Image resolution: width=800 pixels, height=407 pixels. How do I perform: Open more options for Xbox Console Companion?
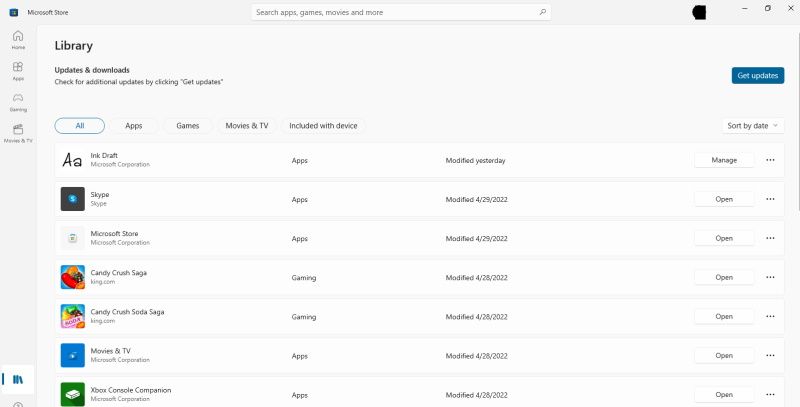click(x=770, y=394)
